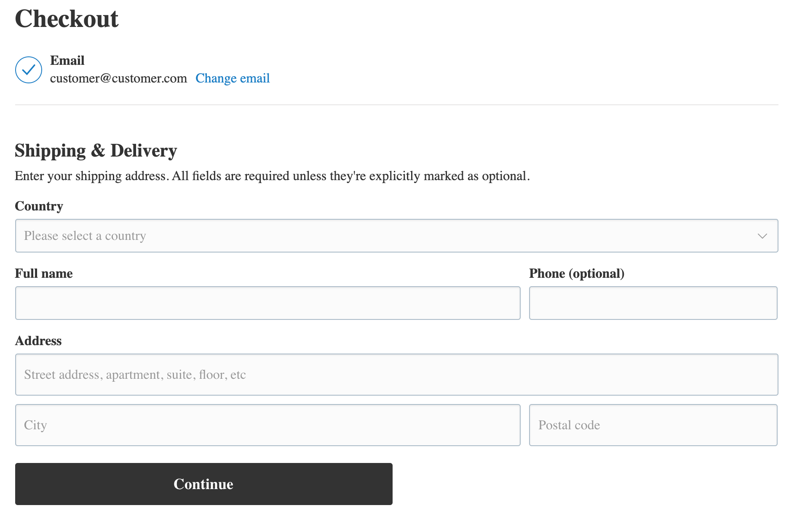This screenshot has width=797, height=532.
Task: Click the Full name label
Action: click(x=44, y=274)
